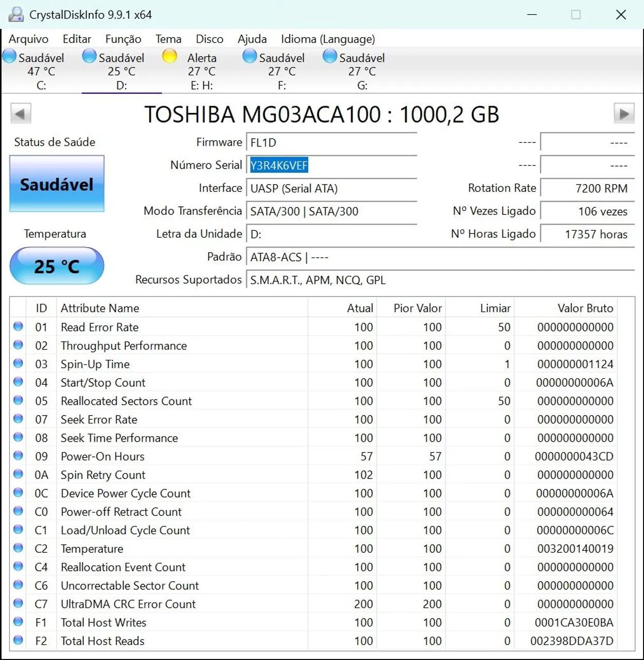Screen dimensions: 644x660
Task: Click status dot of Start/Stop Count row
Action: pyautogui.click(x=18, y=382)
